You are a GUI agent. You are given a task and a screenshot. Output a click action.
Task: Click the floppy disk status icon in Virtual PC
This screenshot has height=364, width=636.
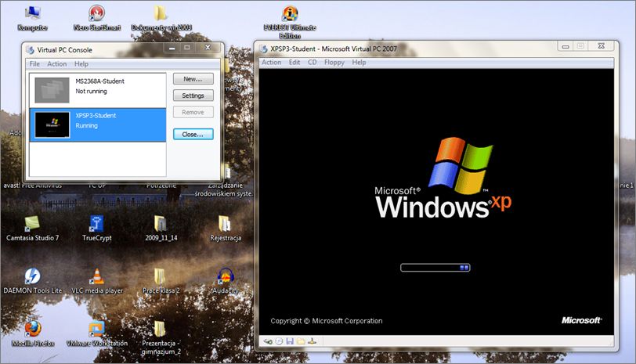(x=290, y=341)
